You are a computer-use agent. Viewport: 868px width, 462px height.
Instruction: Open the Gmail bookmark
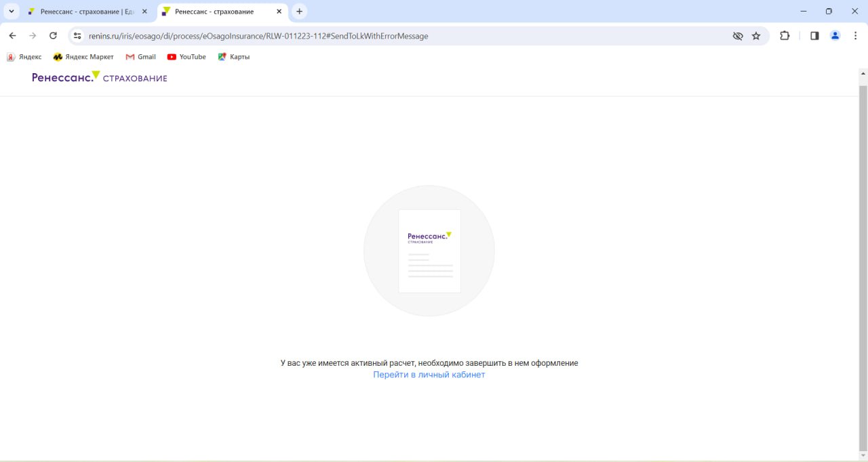[x=141, y=57]
